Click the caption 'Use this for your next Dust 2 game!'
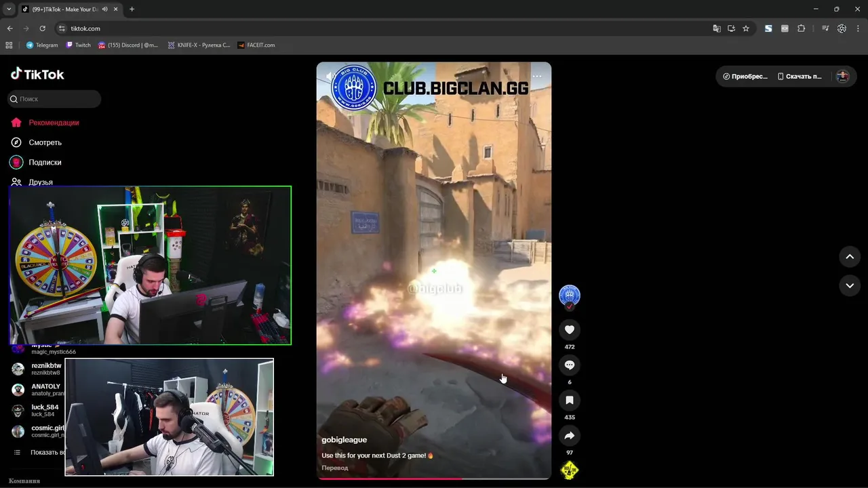 pyautogui.click(x=377, y=455)
